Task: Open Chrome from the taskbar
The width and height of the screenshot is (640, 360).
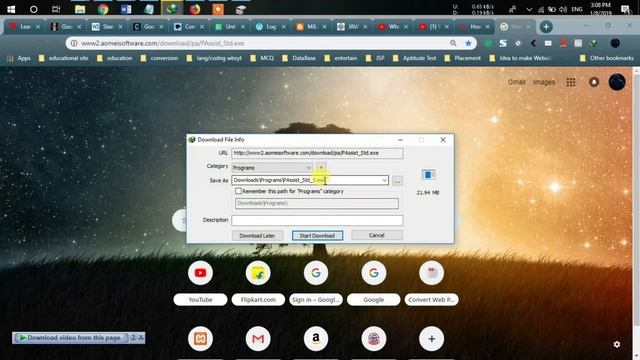Action: click(103, 9)
